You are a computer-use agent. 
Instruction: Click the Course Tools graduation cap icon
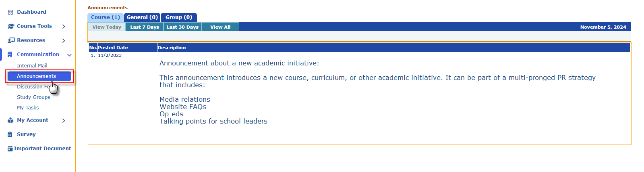[11, 26]
